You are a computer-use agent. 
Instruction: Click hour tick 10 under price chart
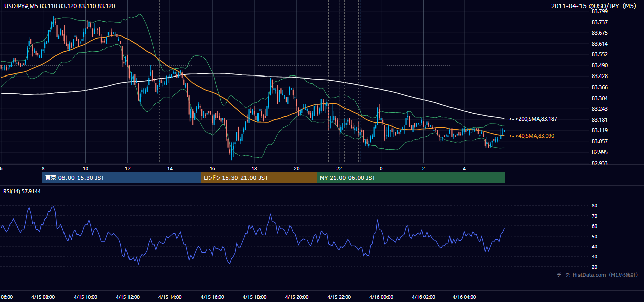(x=85, y=169)
